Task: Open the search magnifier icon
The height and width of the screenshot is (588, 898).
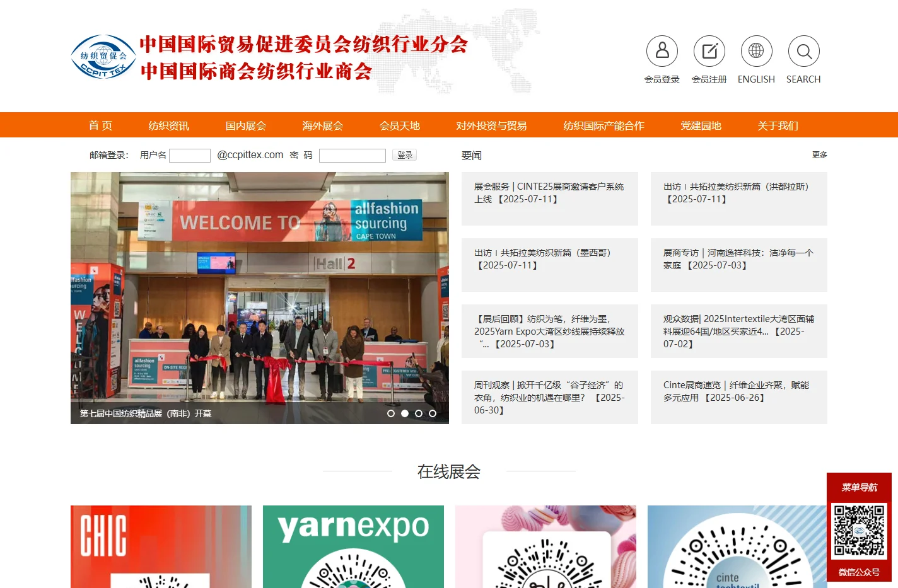Action: tap(804, 51)
